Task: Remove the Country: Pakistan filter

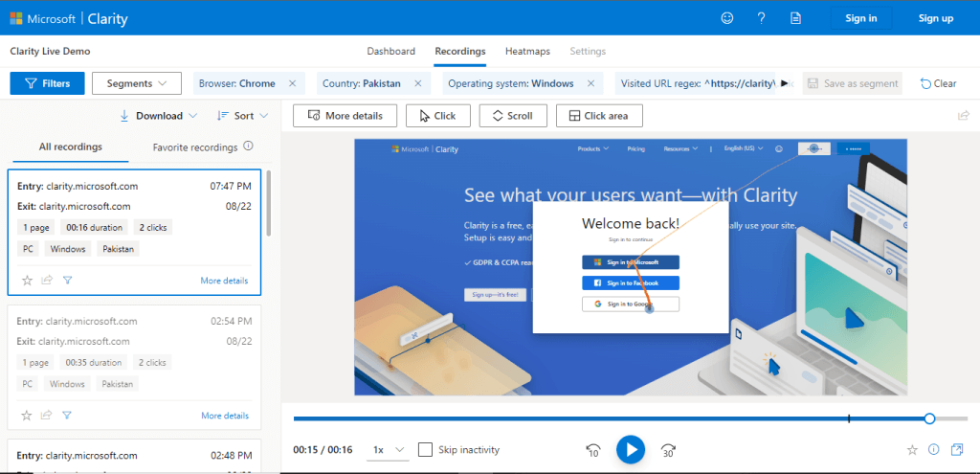Action: pos(418,83)
